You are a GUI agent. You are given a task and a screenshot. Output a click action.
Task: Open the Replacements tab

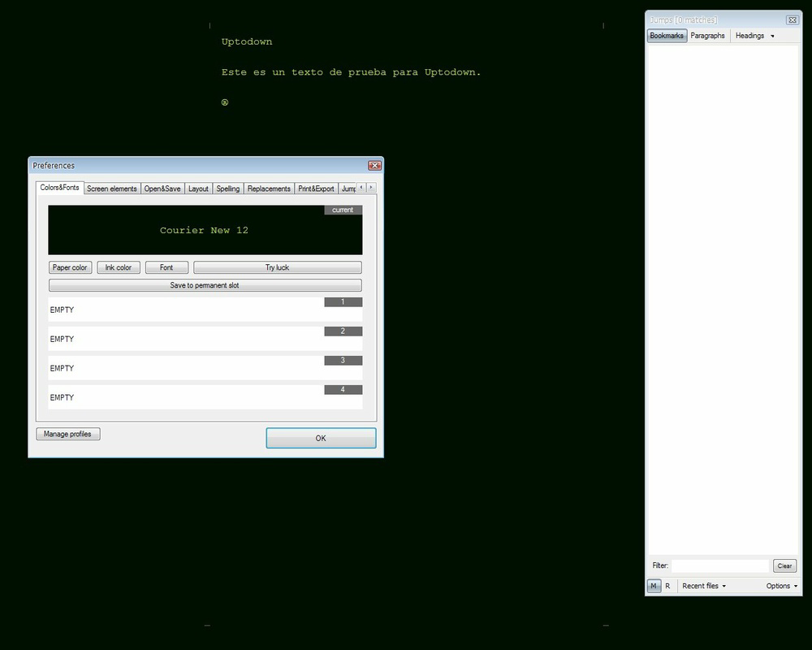269,188
